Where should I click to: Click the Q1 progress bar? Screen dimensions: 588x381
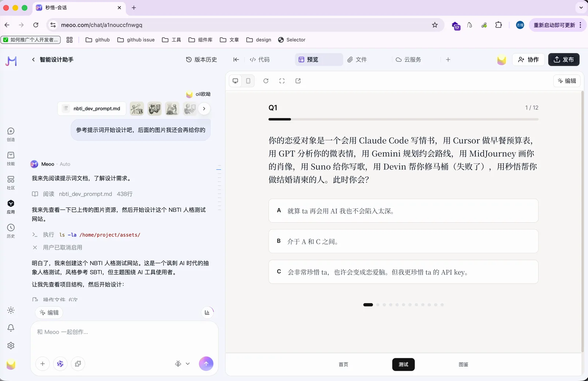[x=404, y=119]
